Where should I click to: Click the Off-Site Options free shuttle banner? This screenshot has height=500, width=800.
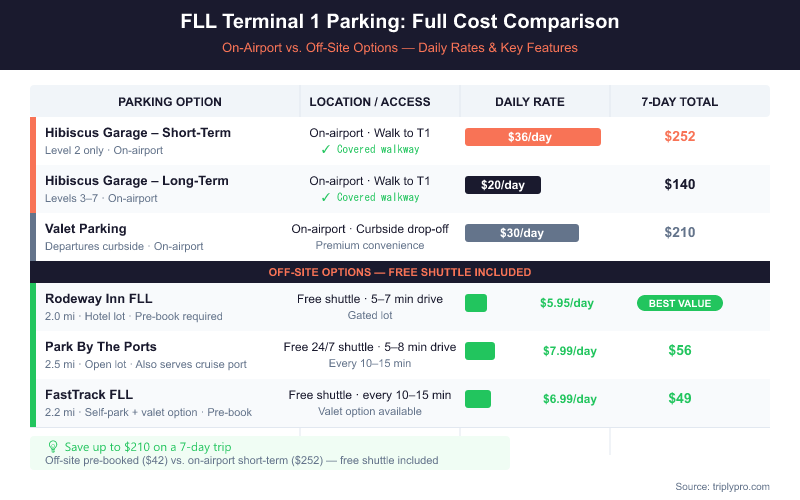(400, 272)
